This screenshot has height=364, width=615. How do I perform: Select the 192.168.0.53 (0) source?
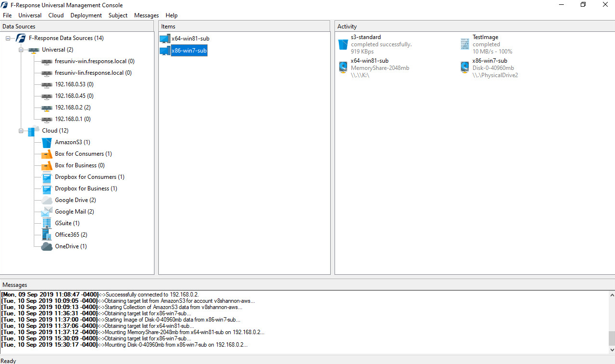click(x=74, y=84)
